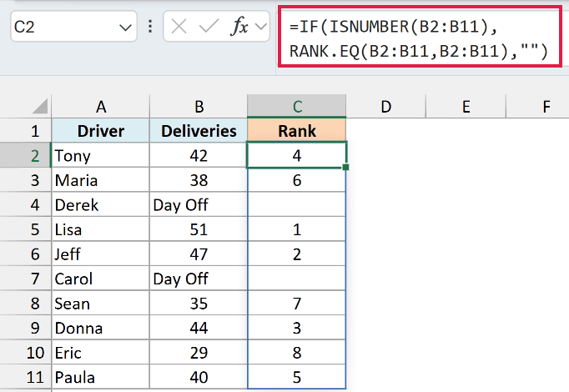Select column F header
Screen dimensions: 569x392
[x=538, y=107]
